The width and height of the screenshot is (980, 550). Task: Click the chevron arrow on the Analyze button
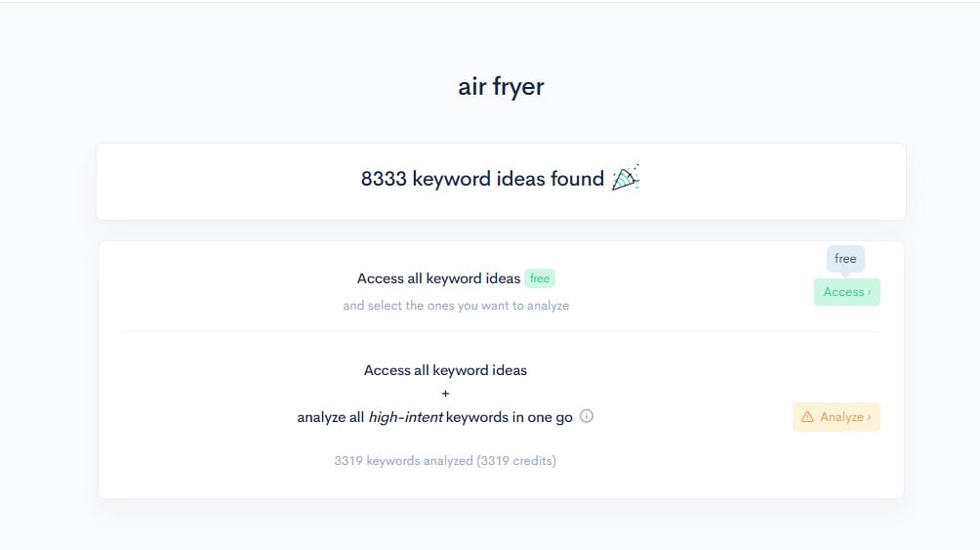869,417
